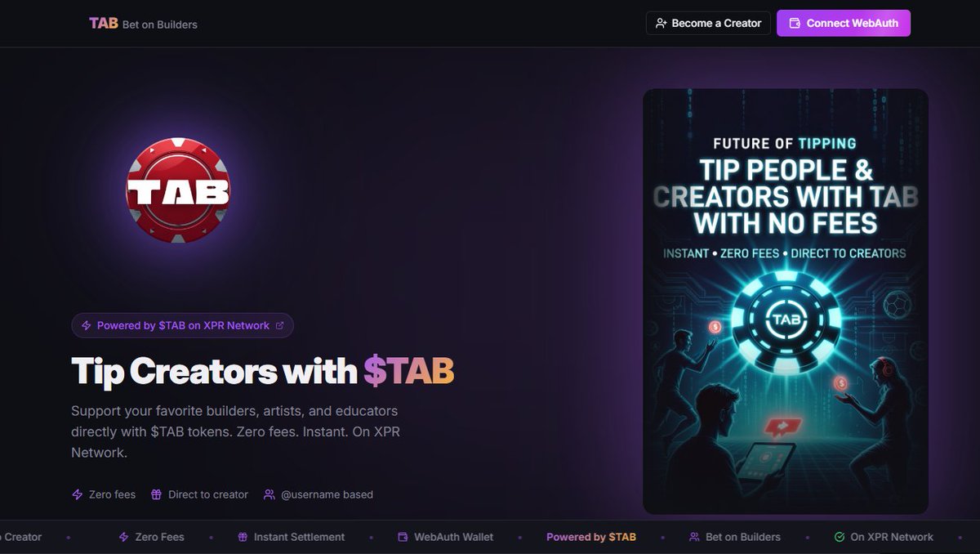Click the @username based feature text
Image resolution: width=980 pixels, height=554 pixels.
(x=327, y=494)
